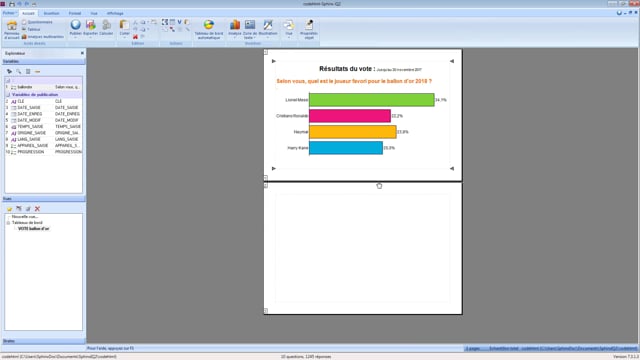
Task: Switch to the Insertion ribbon tab
Action: coord(51,13)
